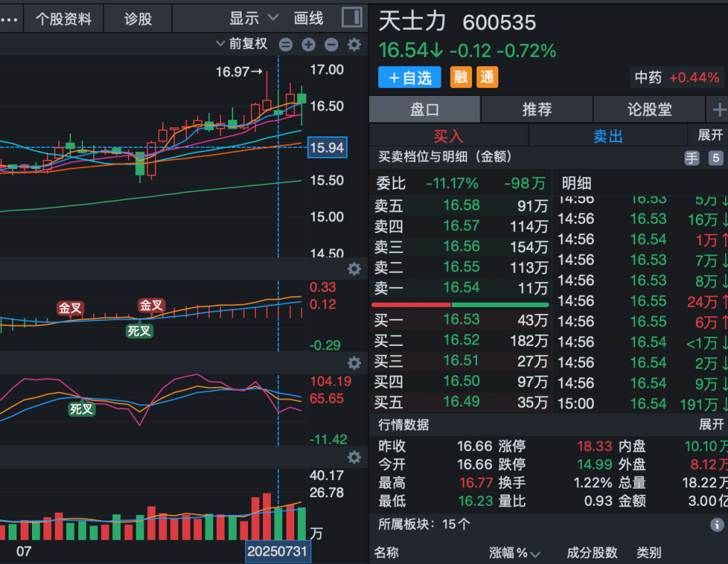The image size is (728, 564).
Task: Click the second 金叉 marker on MACD
Action: pyautogui.click(x=151, y=305)
